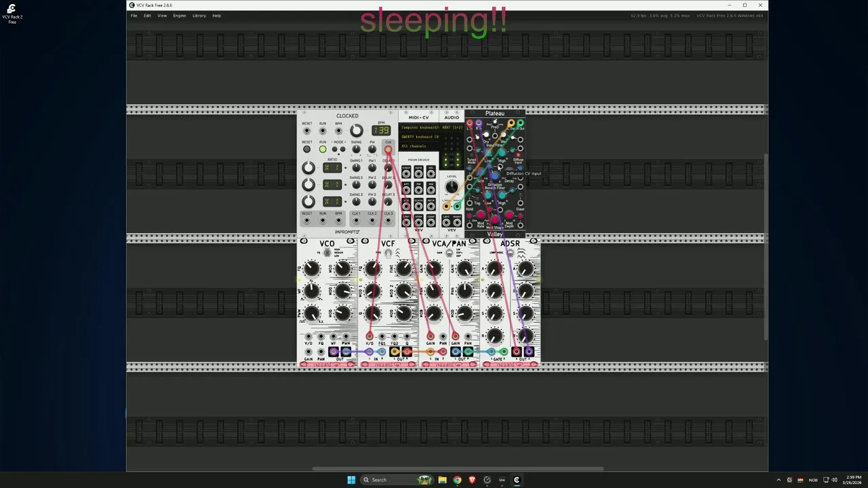Open MIDI-CV 'All channels' selector
This screenshot has width=868, height=488.
click(419, 146)
